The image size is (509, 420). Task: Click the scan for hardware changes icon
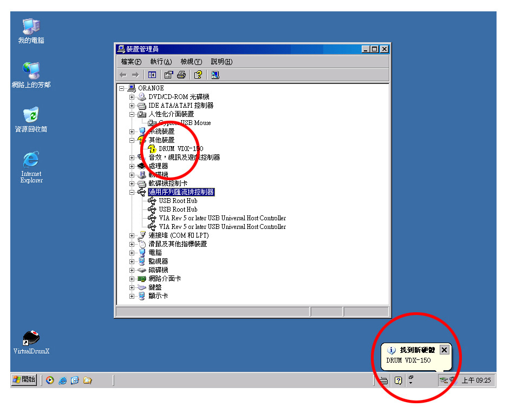click(x=215, y=75)
